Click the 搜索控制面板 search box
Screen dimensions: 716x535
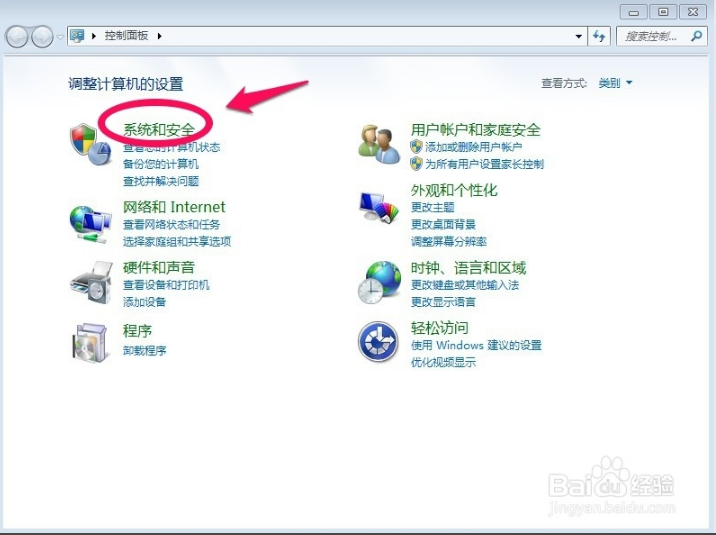coord(655,36)
